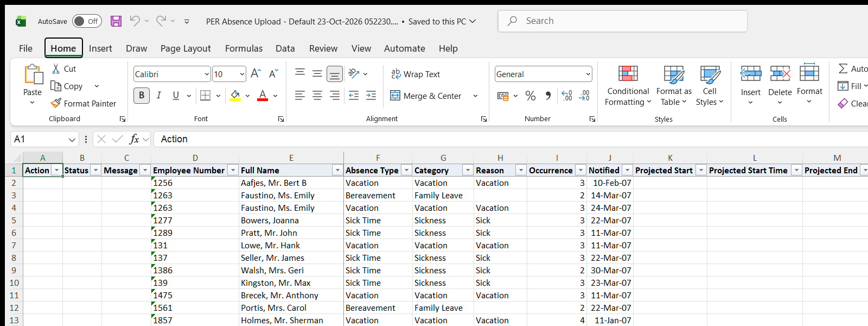This screenshot has width=868, height=326.
Task: Click the Increase Indent icon
Action: tap(371, 96)
